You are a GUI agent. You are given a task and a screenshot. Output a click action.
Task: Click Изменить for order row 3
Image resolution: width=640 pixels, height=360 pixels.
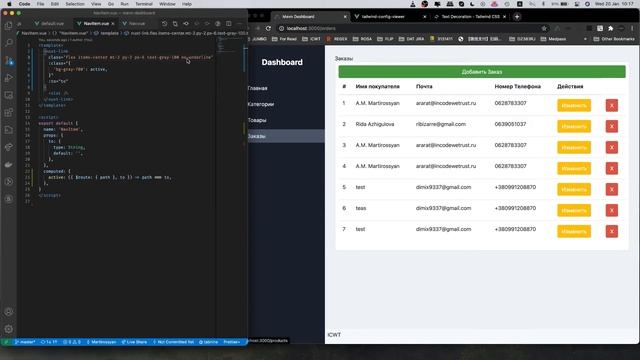574,147
